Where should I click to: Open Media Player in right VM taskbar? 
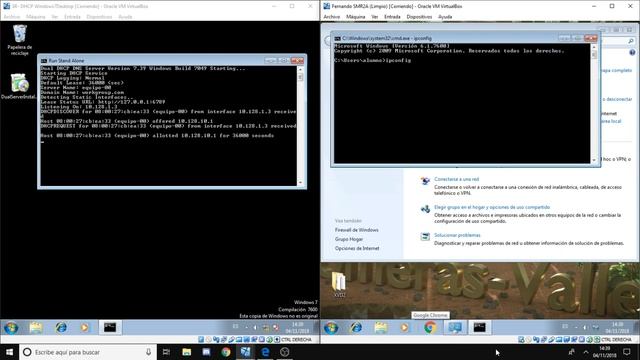404,327
